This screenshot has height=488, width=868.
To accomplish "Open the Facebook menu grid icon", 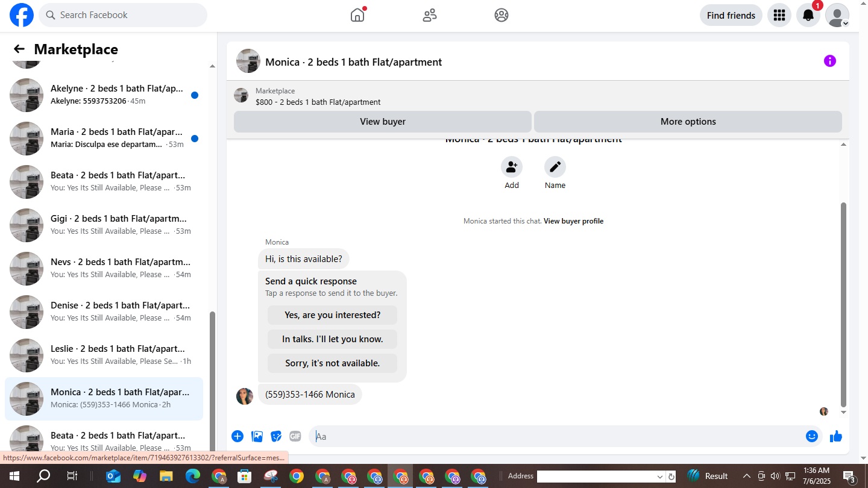I will click(x=779, y=15).
